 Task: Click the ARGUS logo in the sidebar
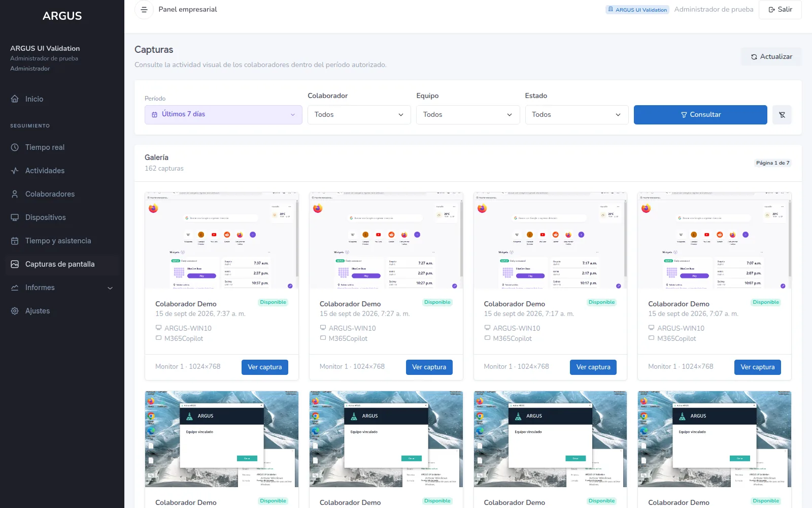coord(62,16)
